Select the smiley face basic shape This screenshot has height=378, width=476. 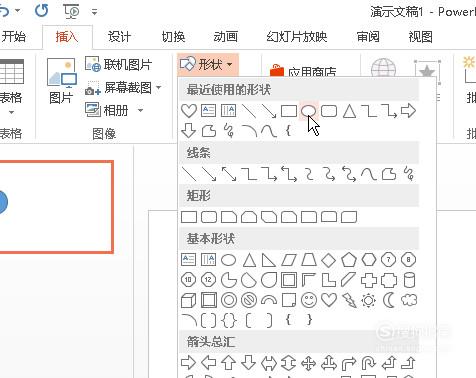click(309, 300)
